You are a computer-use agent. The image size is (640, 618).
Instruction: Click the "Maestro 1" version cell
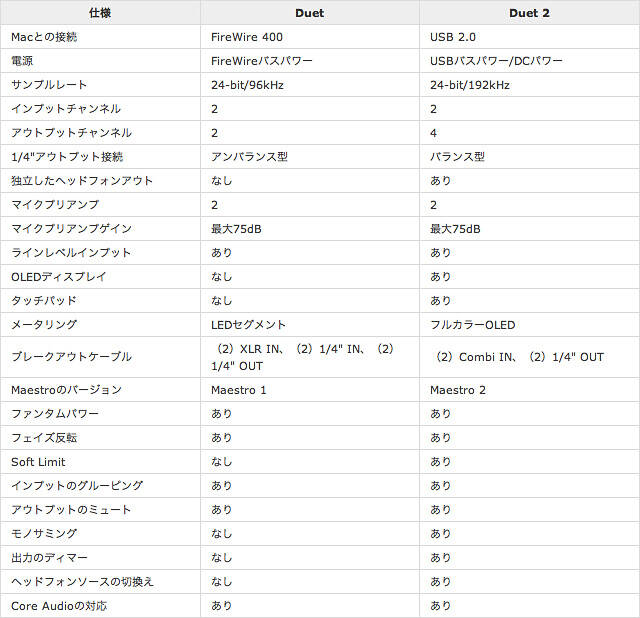tap(239, 390)
